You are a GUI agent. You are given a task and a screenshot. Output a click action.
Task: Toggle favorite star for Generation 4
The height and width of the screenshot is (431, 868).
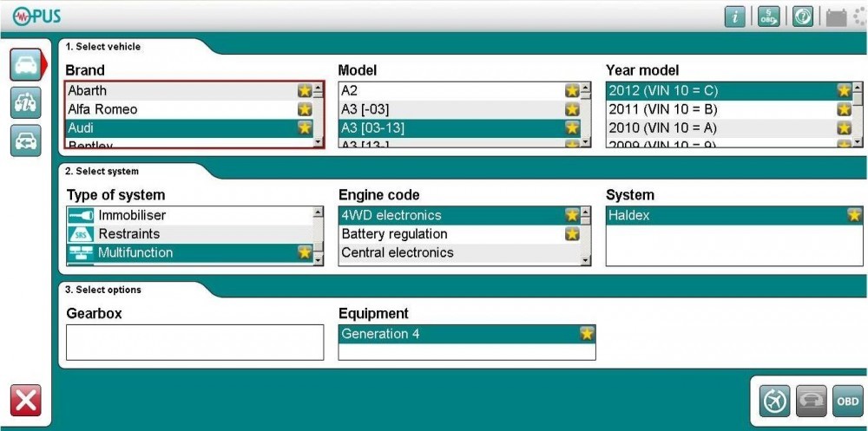pyautogui.click(x=587, y=334)
